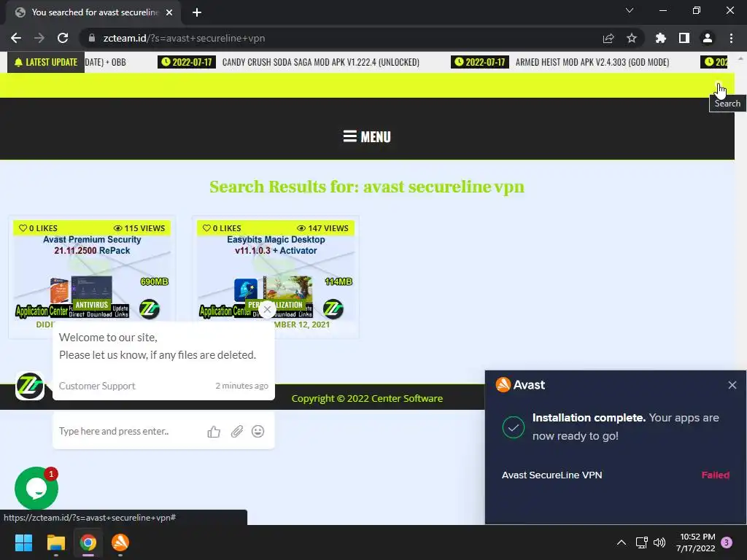Image resolution: width=747 pixels, height=560 pixels.
Task: Open the Chrome profile avatar
Action: pyautogui.click(x=708, y=38)
